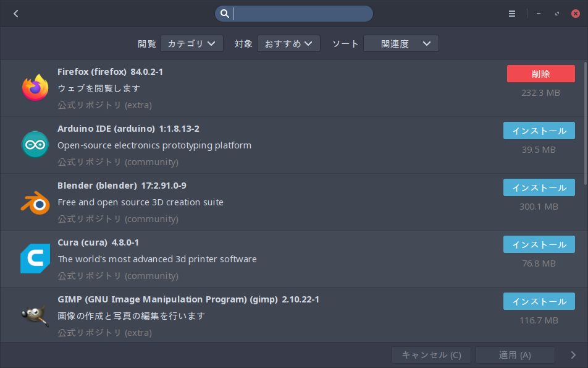Minimize the package manager window

(539, 14)
